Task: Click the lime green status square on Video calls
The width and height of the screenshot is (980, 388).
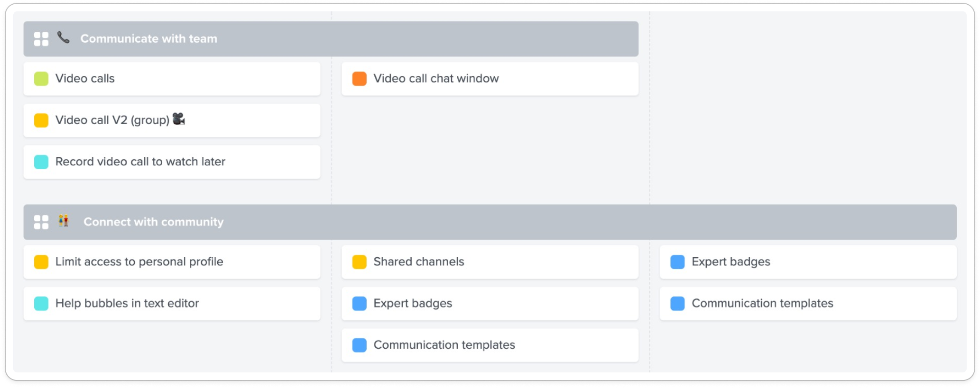Action: point(41,79)
